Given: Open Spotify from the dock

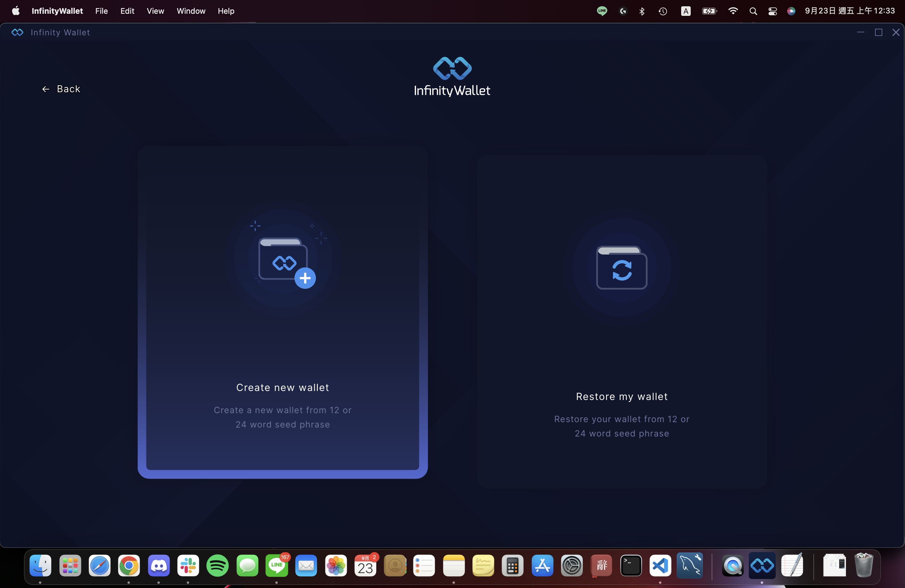Looking at the screenshot, I should (218, 566).
